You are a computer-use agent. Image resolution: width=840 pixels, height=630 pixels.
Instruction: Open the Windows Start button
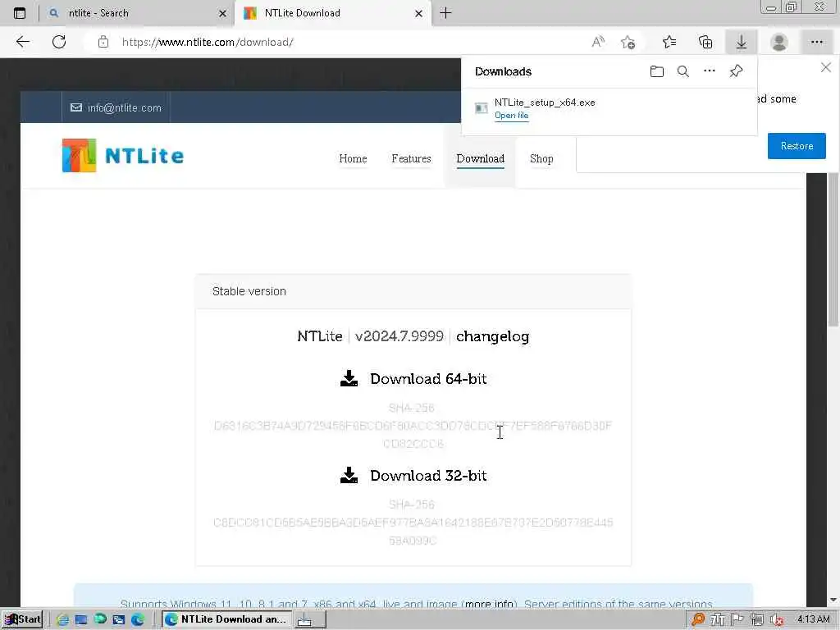(22, 619)
